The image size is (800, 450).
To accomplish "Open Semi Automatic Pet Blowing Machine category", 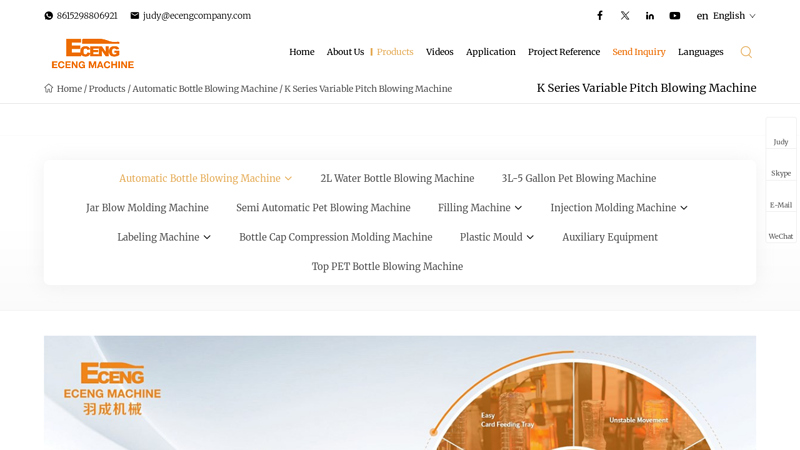I will (323, 208).
